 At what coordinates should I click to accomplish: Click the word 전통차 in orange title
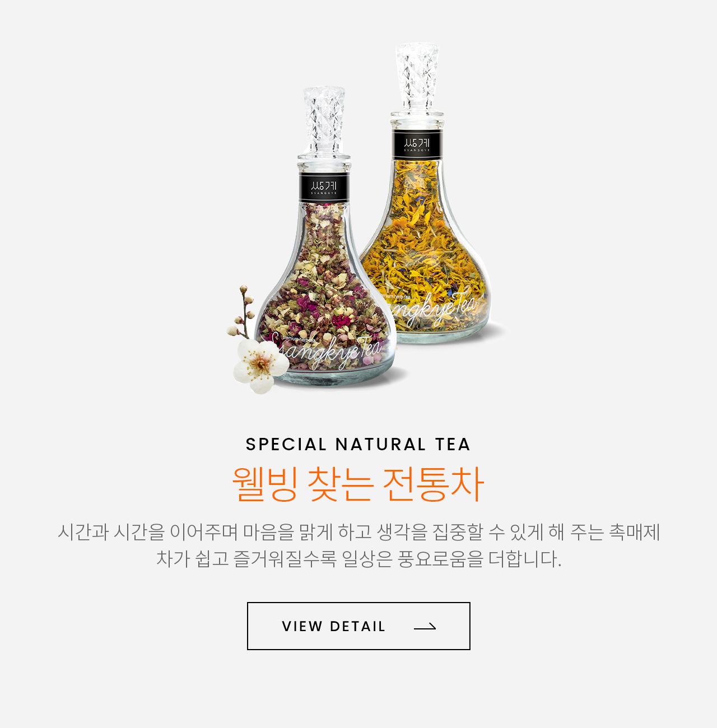click(433, 483)
